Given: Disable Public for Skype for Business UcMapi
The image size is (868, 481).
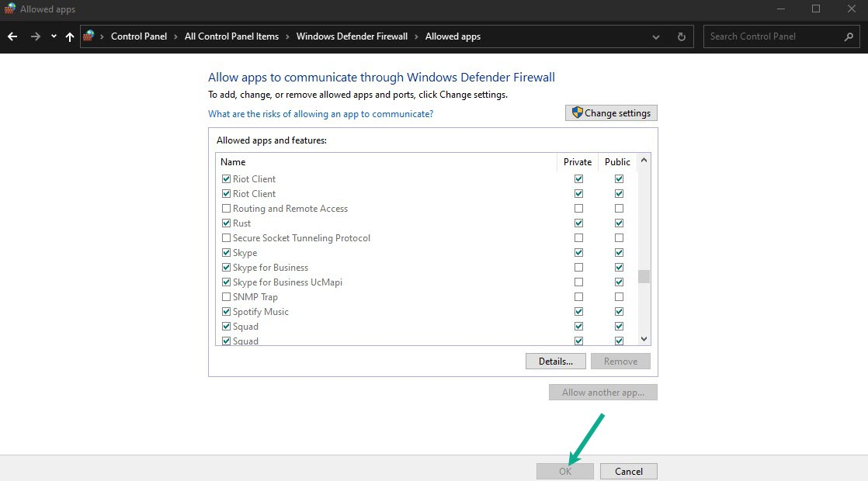Looking at the screenshot, I should [619, 282].
